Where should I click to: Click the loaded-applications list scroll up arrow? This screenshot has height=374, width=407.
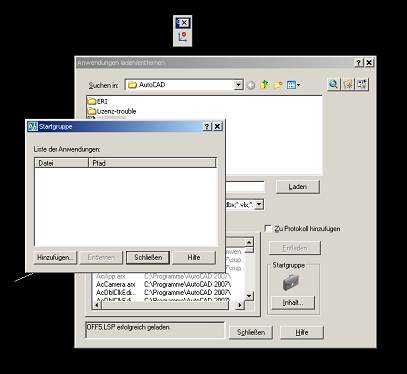[249, 242]
